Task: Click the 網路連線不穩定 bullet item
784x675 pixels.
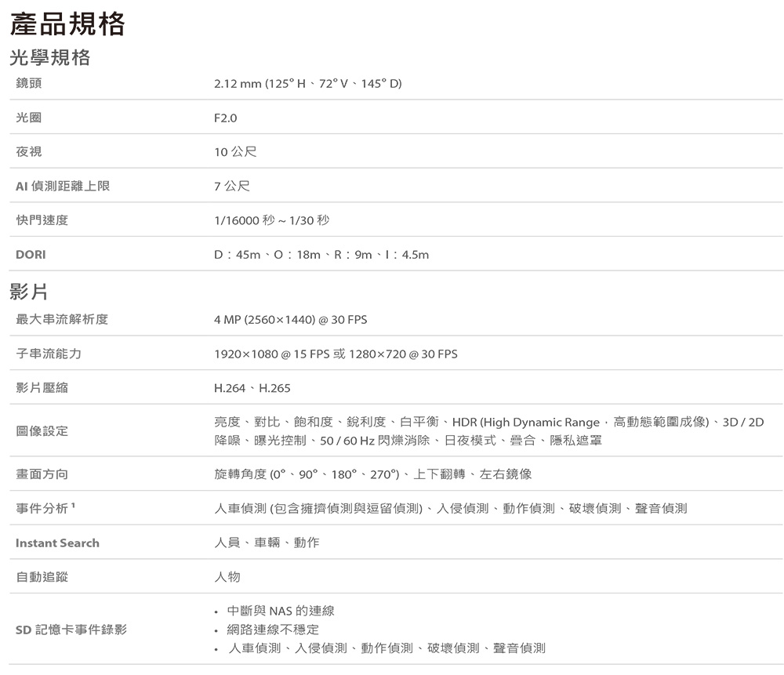Action: [273, 630]
